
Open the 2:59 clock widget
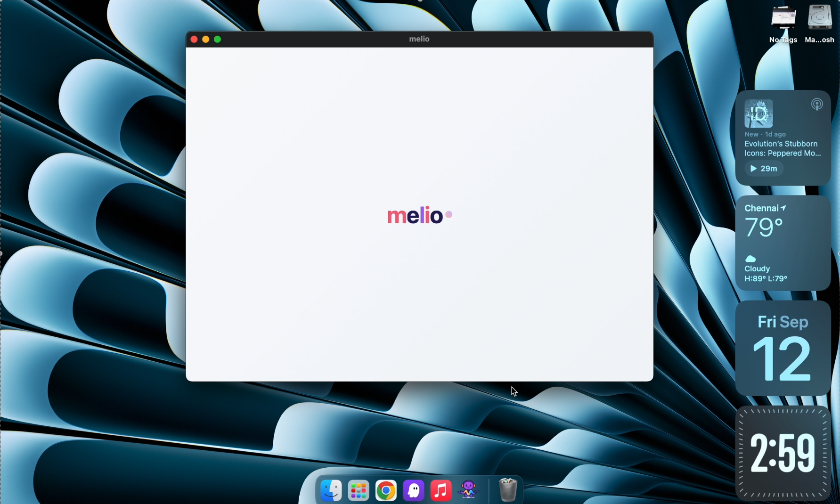pyautogui.click(x=783, y=453)
